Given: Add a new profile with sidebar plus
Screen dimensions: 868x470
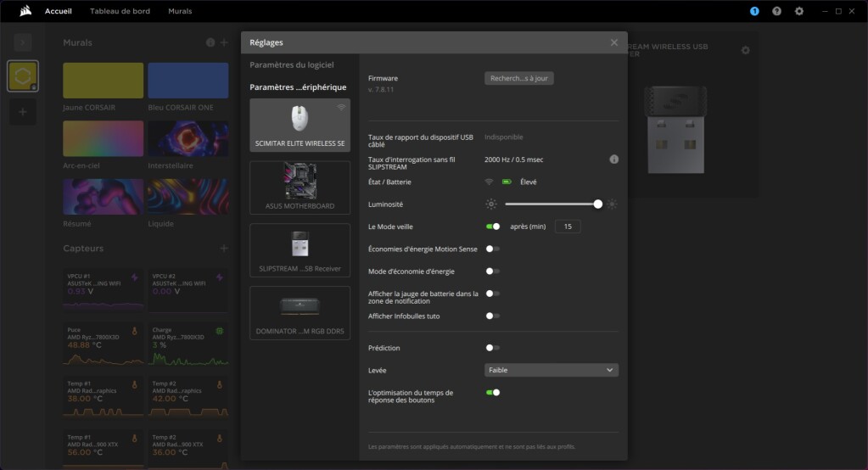Looking at the screenshot, I should pyautogui.click(x=23, y=112).
